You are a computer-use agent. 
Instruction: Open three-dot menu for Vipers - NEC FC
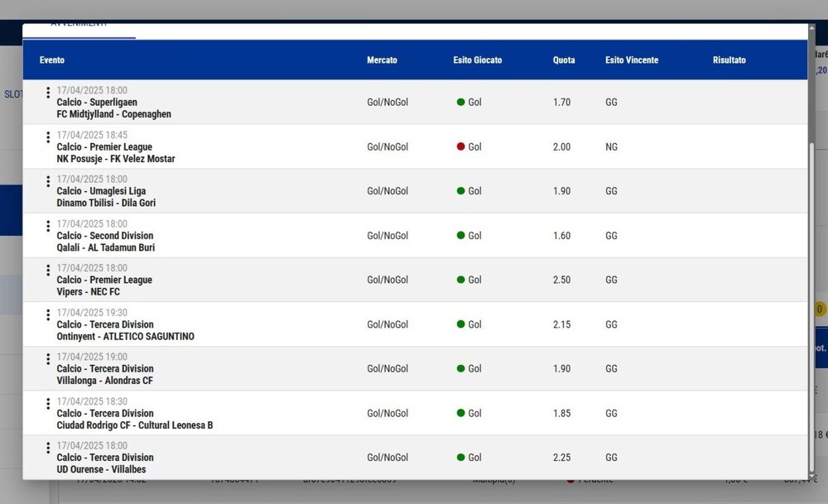tap(48, 271)
